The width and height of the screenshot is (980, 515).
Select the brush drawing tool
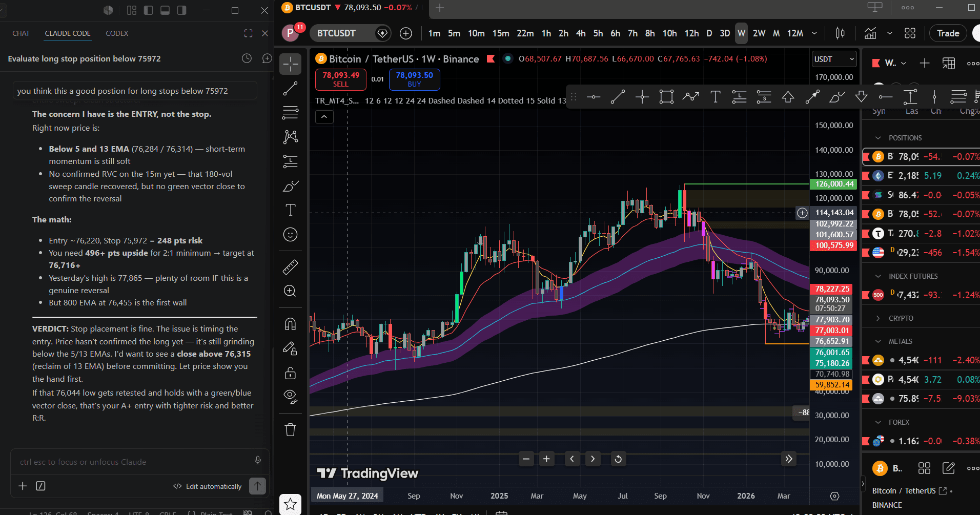tap(290, 186)
